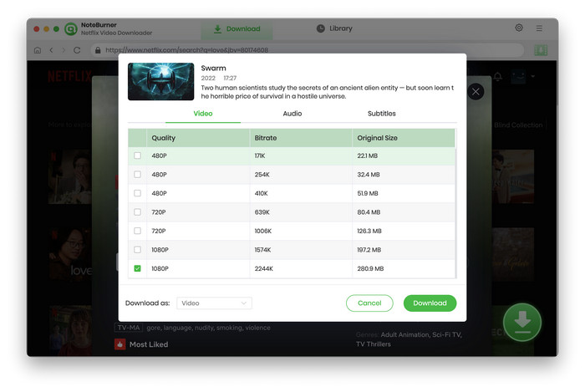The height and width of the screenshot is (392, 585).
Task: Navigate back with the left arrow
Action: [x=52, y=50]
